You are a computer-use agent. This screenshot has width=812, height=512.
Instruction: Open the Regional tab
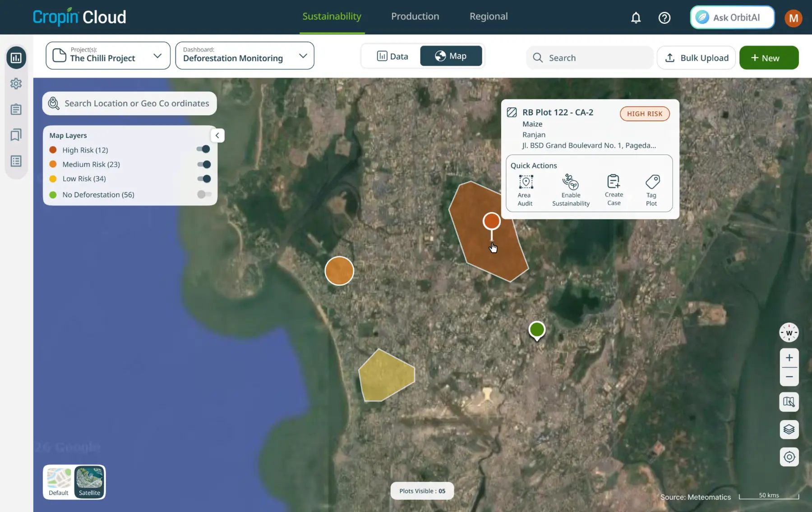(489, 17)
